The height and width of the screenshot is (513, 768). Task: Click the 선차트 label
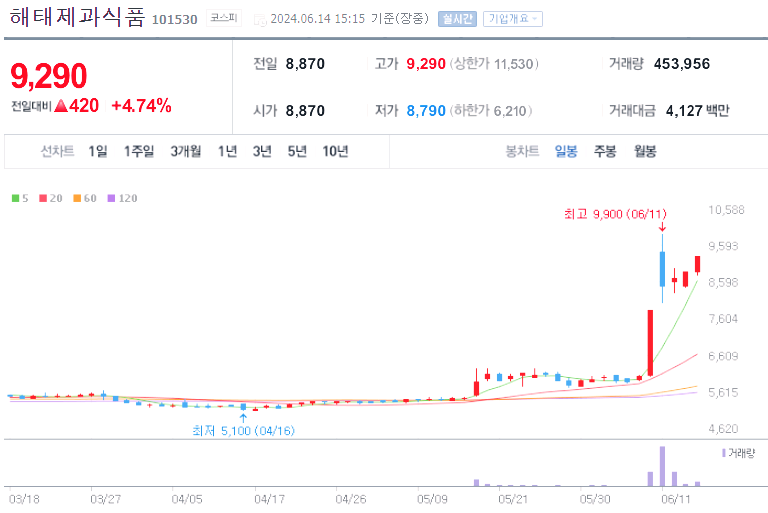(x=57, y=151)
